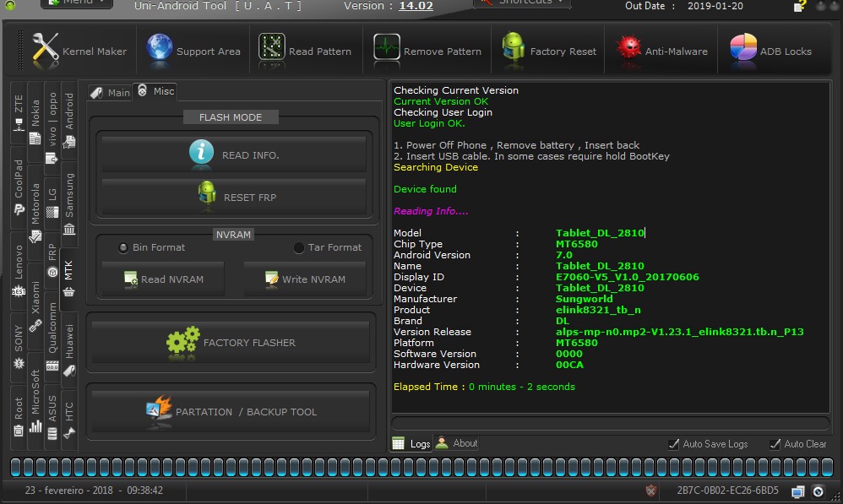Select the Tar Format radio button

pyautogui.click(x=299, y=247)
